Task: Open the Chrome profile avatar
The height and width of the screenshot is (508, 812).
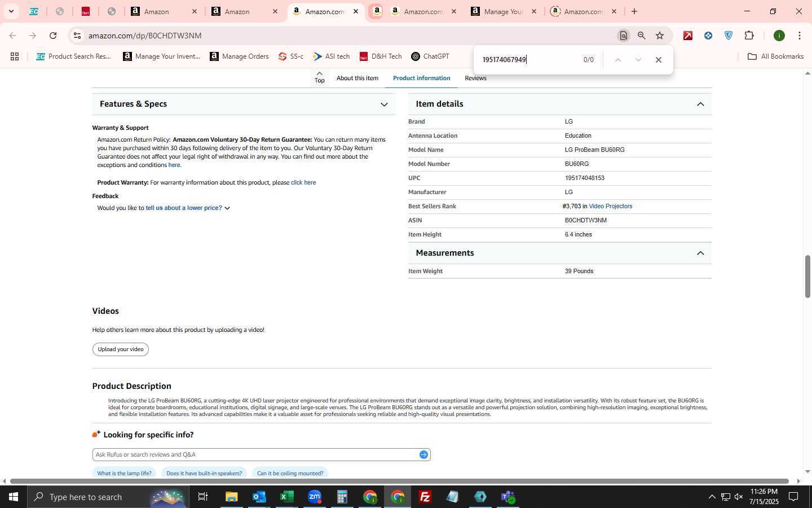Action: coord(779,36)
